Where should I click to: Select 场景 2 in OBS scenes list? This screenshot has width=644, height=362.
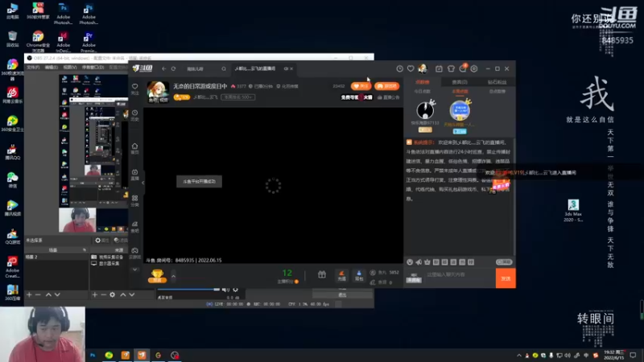tap(56, 257)
